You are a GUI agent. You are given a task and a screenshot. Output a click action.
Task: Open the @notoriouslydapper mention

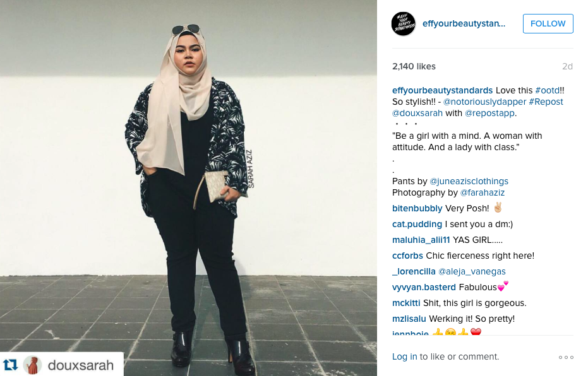pos(485,102)
